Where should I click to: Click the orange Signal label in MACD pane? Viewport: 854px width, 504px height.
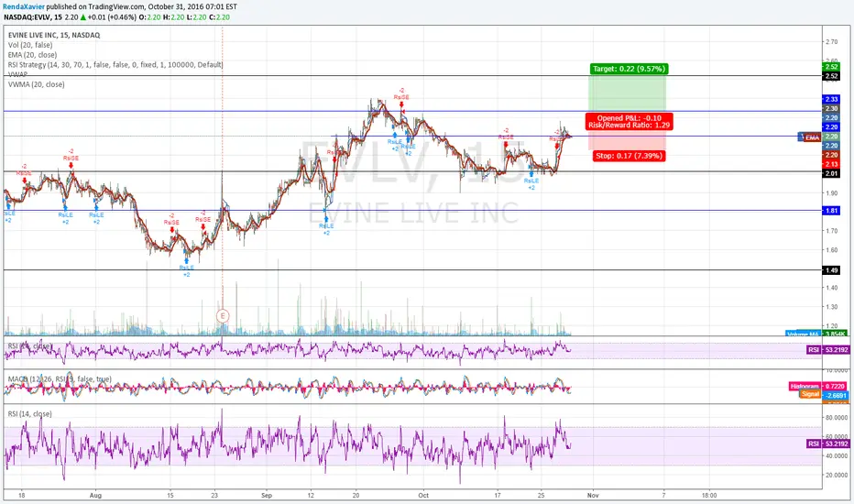tap(810, 394)
